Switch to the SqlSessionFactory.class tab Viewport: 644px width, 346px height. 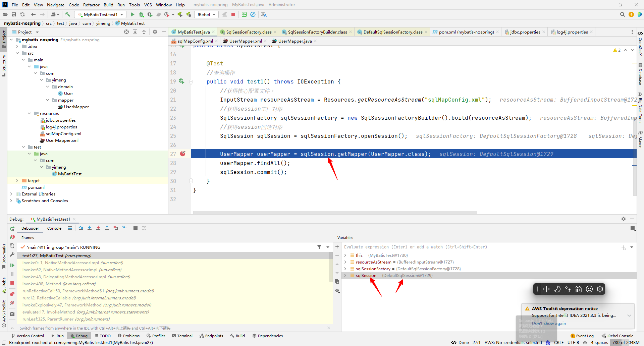pos(249,32)
